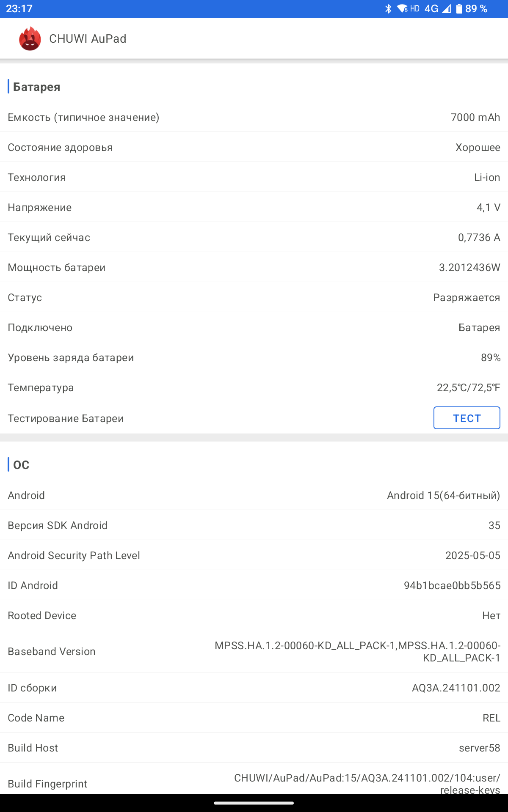Tap the battery icon in status bar

click(459, 9)
